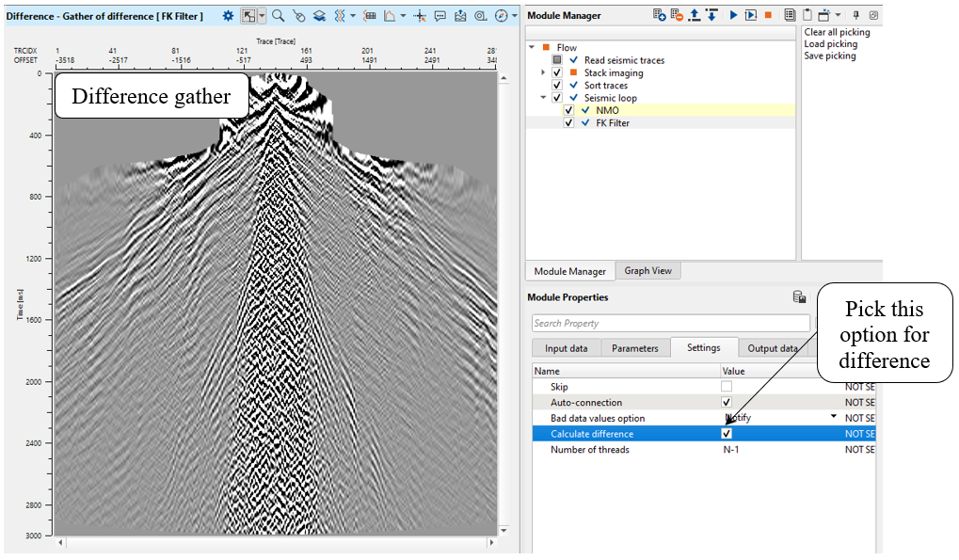The image size is (959, 560).
Task: Select the magnifier zoom tool
Action: click(278, 16)
